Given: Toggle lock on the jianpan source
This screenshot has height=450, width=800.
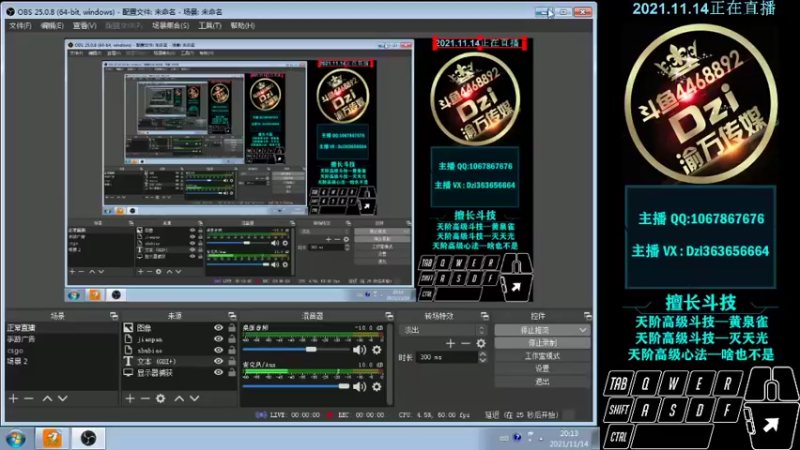Looking at the screenshot, I should coord(232,339).
